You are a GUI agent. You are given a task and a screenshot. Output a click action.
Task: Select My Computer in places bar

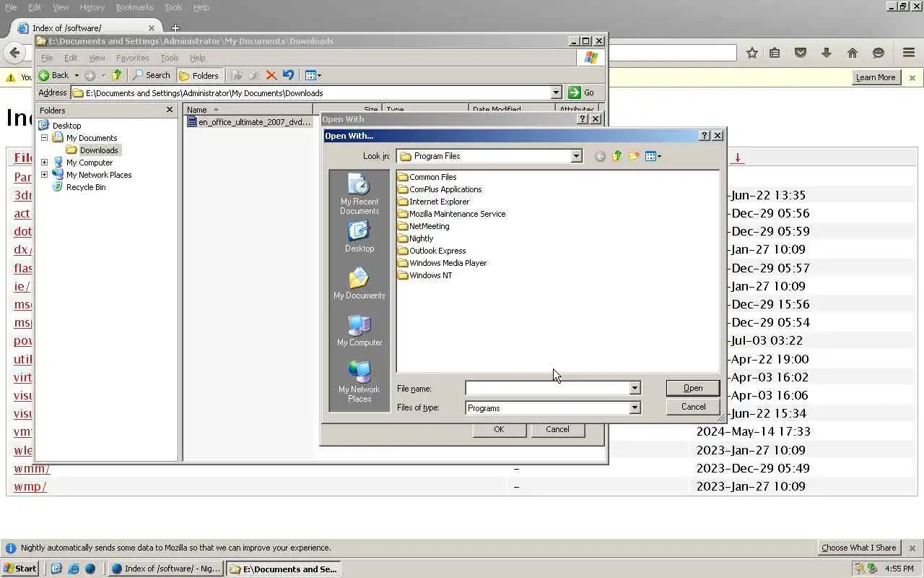[359, 331]
